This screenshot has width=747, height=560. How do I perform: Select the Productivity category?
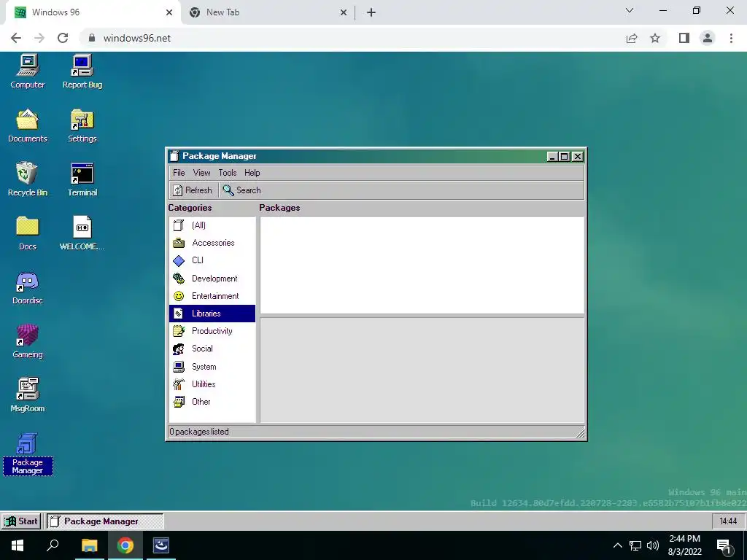(212, 331)
